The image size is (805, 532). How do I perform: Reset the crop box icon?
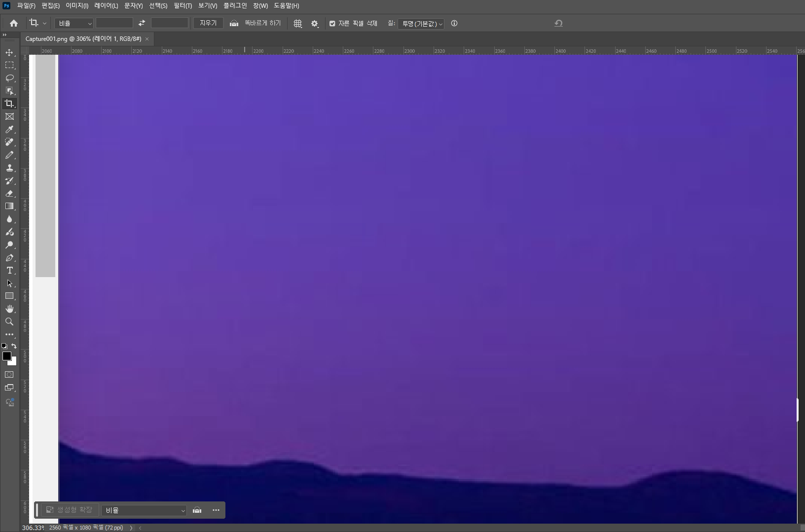click(x=558, y=23)
